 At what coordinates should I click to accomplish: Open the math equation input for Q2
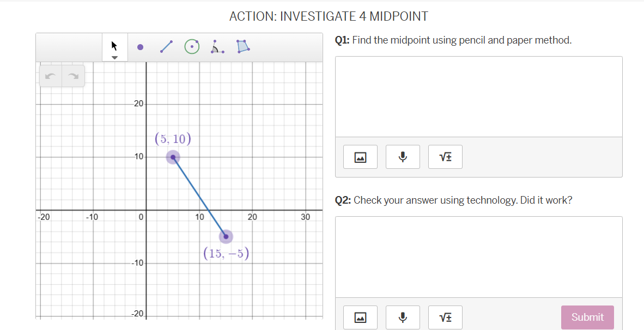pos(445,317)
